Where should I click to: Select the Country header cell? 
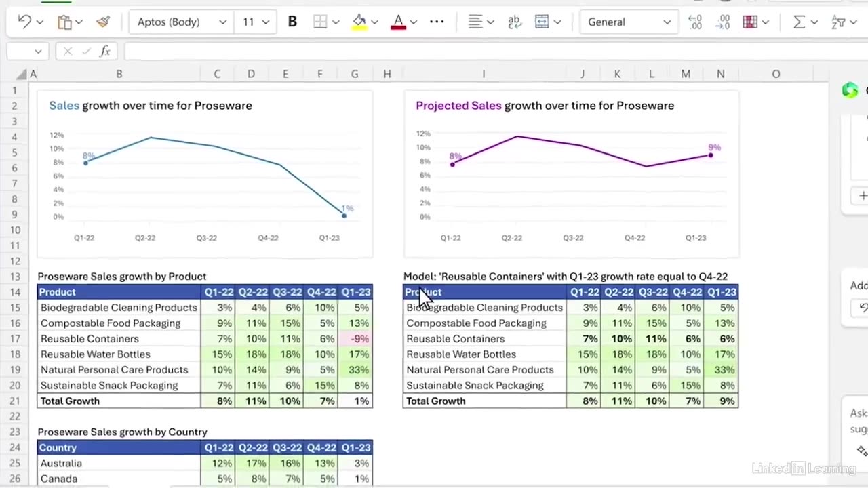tap(119, 448)
